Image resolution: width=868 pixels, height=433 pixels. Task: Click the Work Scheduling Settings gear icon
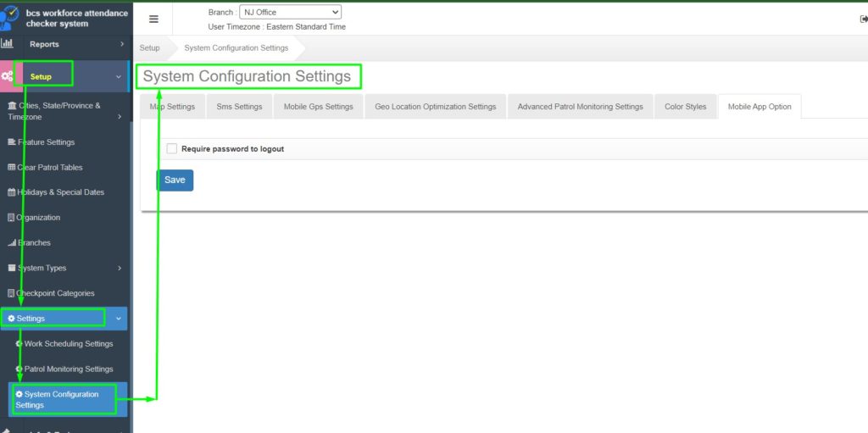click(x=19, y=344)
